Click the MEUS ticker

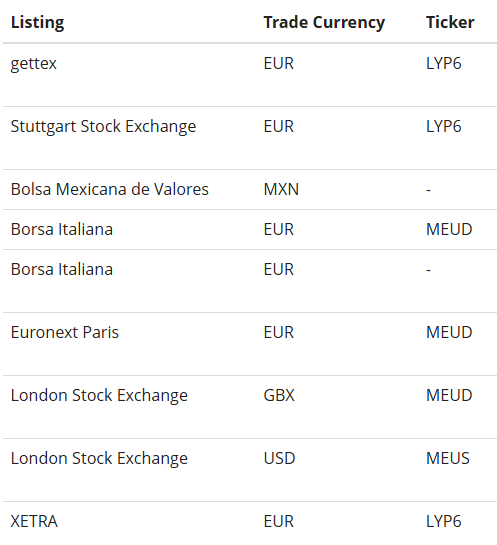tap(448, 458)
